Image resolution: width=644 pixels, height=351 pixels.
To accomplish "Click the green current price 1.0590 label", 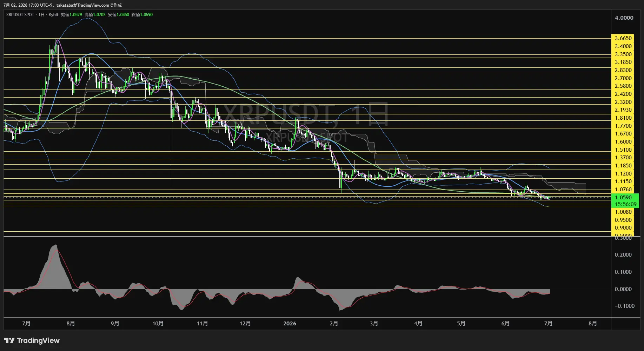I will (x=623, y=198).
